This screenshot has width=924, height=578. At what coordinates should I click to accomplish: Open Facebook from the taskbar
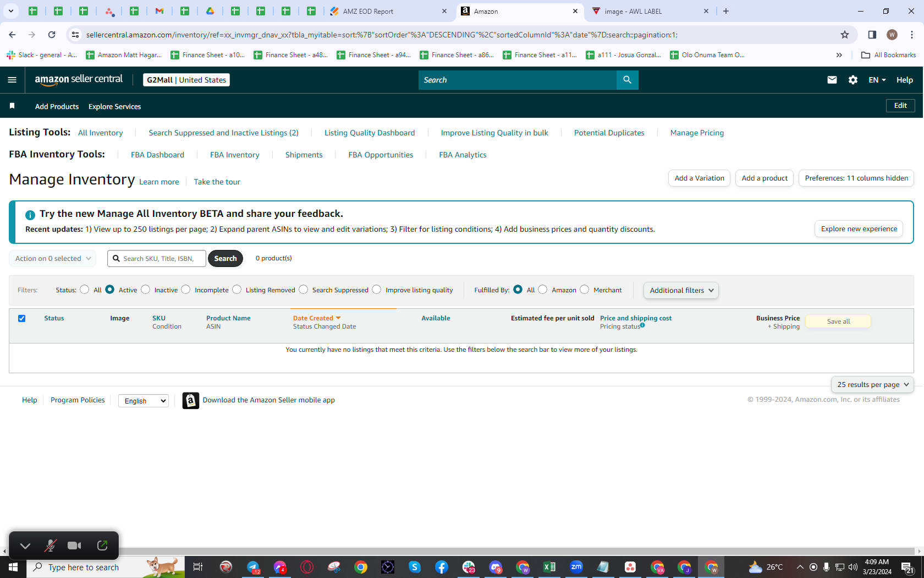point(442,567)
